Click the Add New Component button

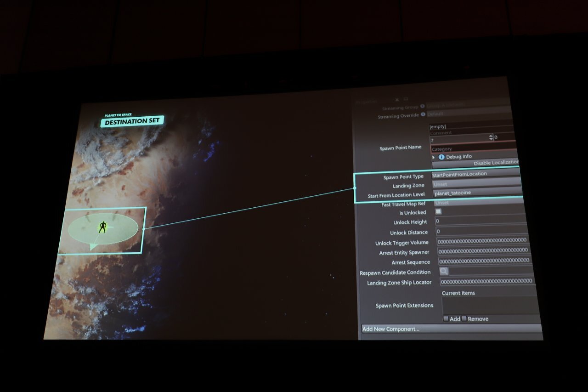pyautogui.click(x=452, y=329)
